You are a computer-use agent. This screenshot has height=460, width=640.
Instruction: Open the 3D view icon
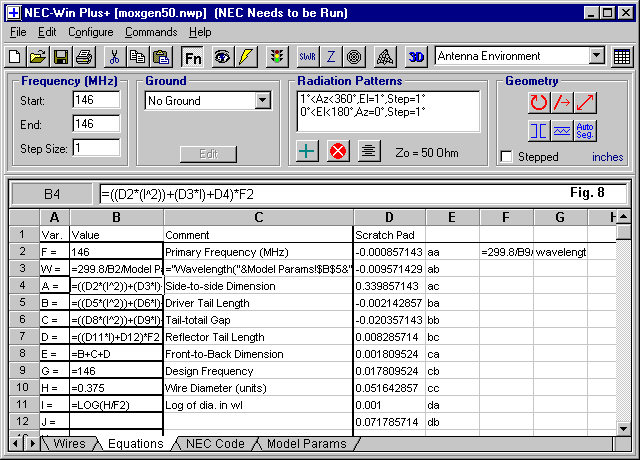coord(417,57)
